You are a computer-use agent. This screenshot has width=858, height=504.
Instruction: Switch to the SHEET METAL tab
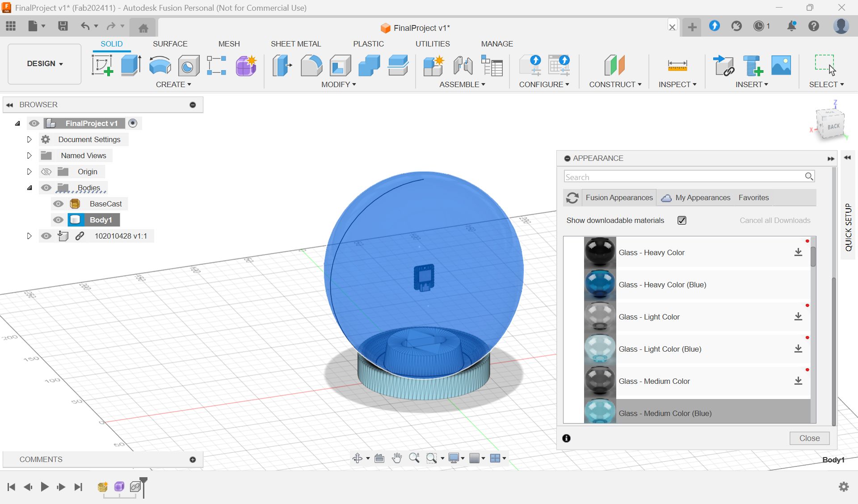tap(296, 44)
